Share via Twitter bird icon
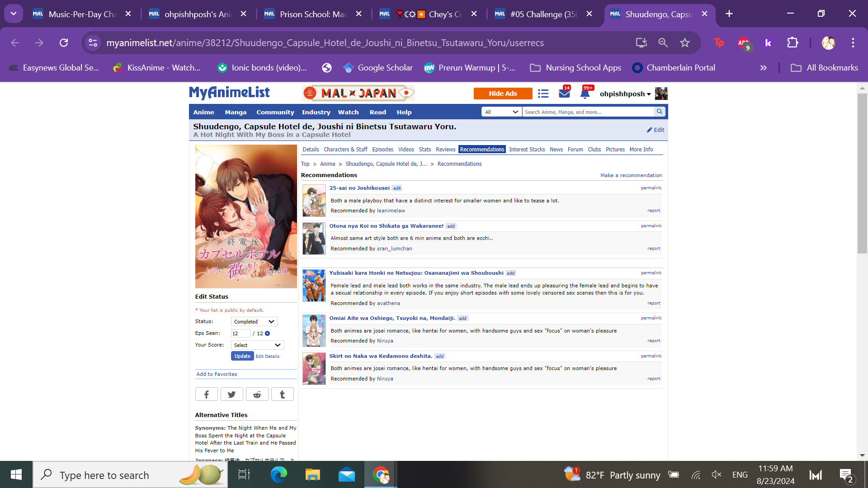This screenshot has width=868, height=488. click(x=231, y=394)
